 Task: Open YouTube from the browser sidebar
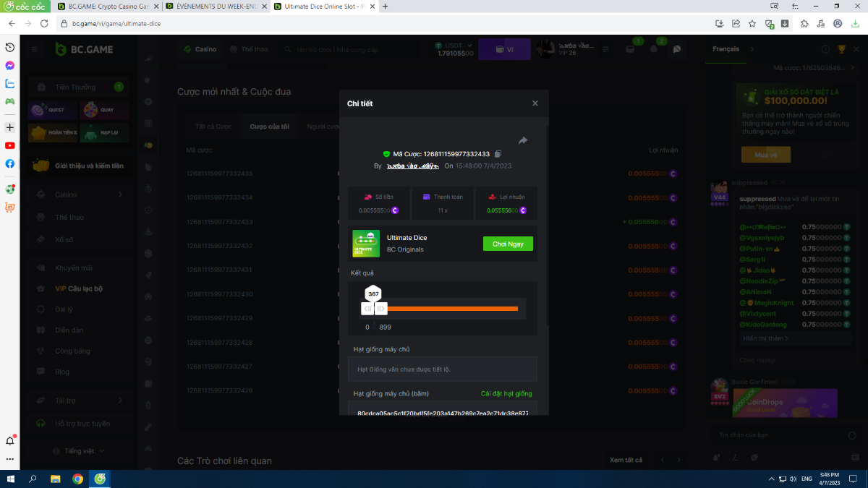click(x=10, y=145)
